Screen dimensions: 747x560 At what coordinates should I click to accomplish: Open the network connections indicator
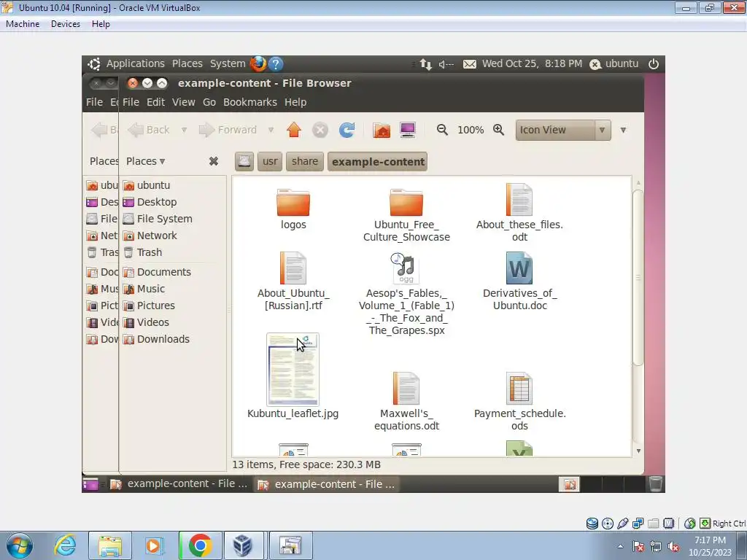pos(425,64)
